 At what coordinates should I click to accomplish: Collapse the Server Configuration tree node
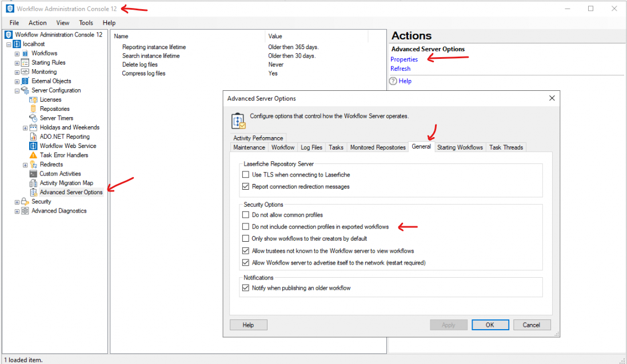coord(17,91)
